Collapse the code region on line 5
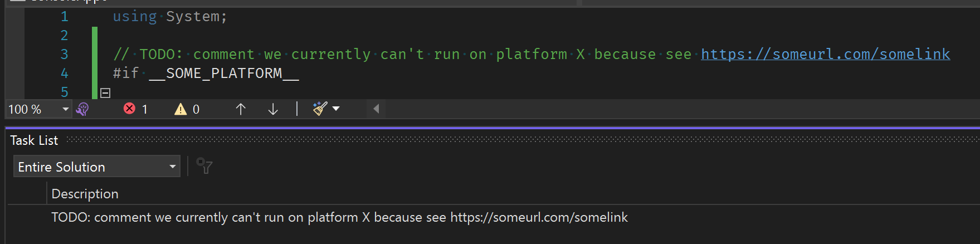 pyautogui.click(x=105, y=92)
